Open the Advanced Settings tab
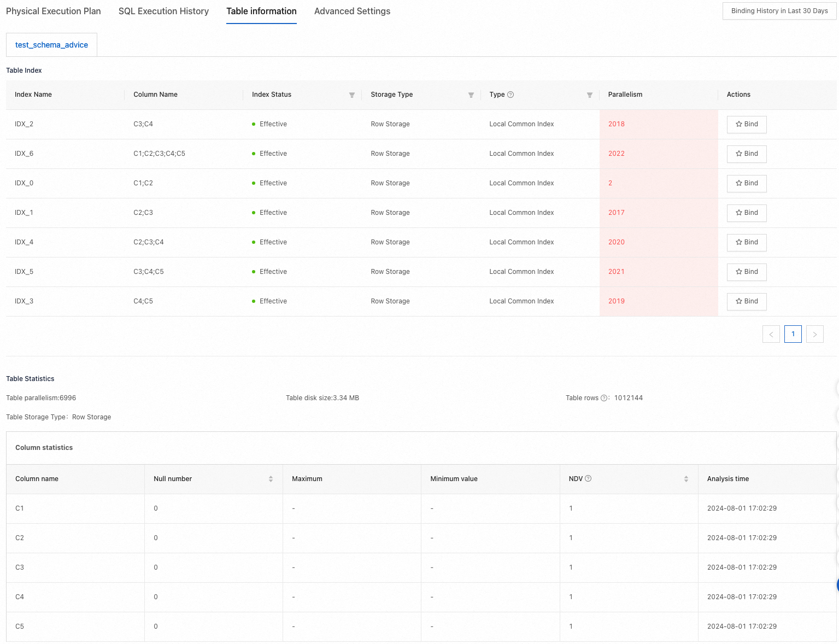Screen dimensions: 839x644 (x=352, y=11)
